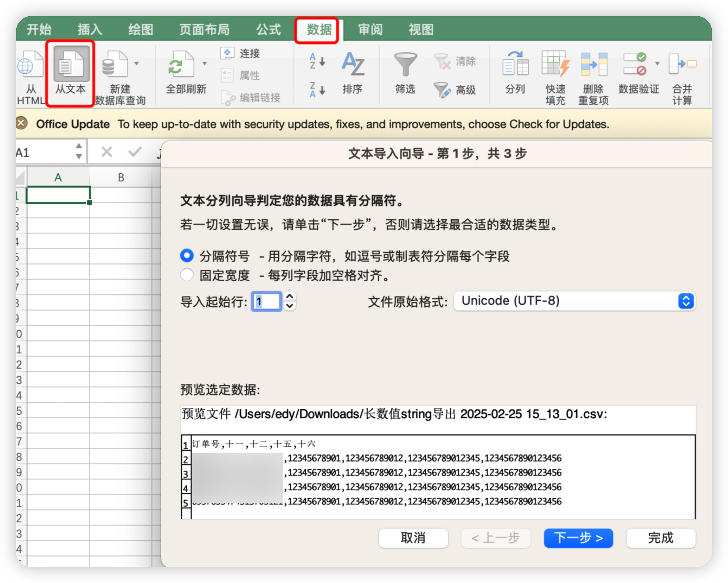Click Text to Columns (分列)
This screenshot has height=583, width=728.
click(515, 72)
